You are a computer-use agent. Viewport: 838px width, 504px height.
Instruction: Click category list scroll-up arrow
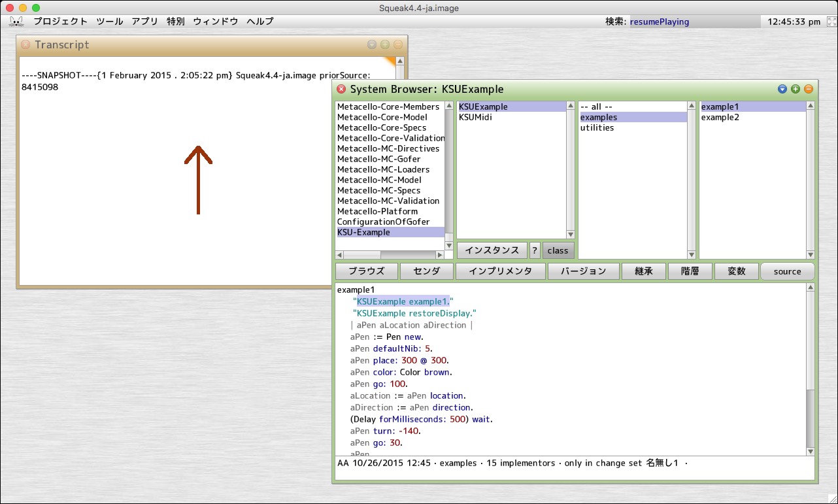pyautogui.click(x=449, y=106)
